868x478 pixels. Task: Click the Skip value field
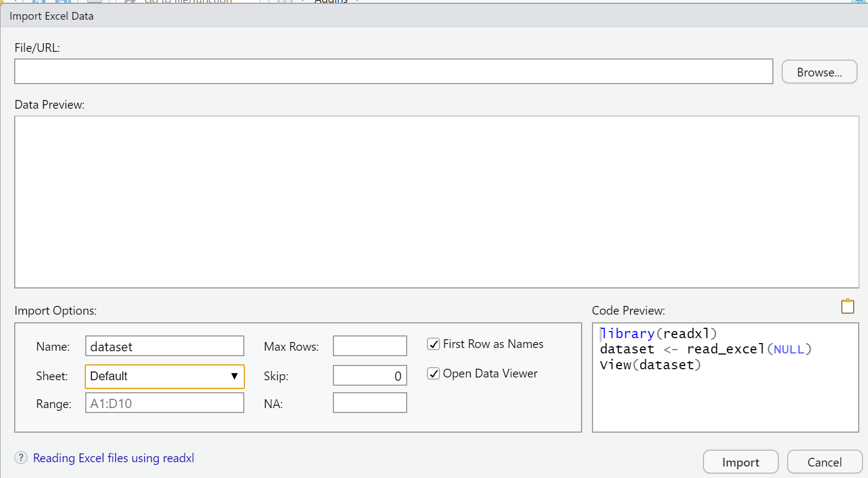pyautogui.click(x=370, y=375)
